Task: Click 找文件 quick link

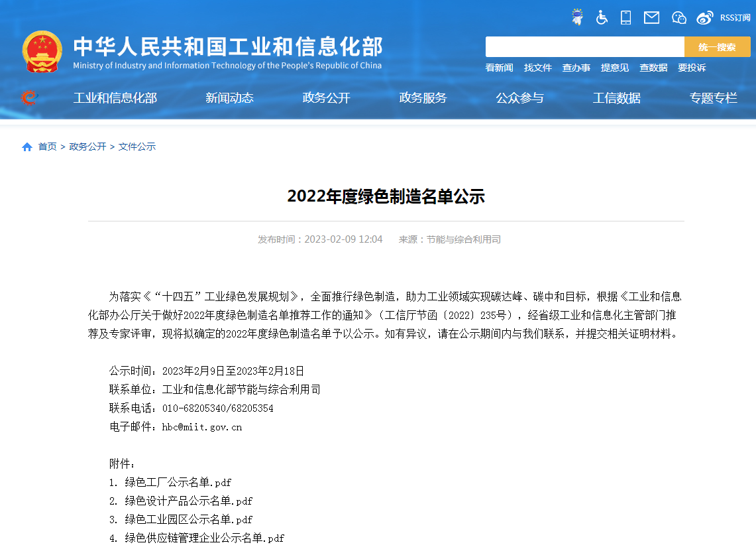Action: [537, 68]
